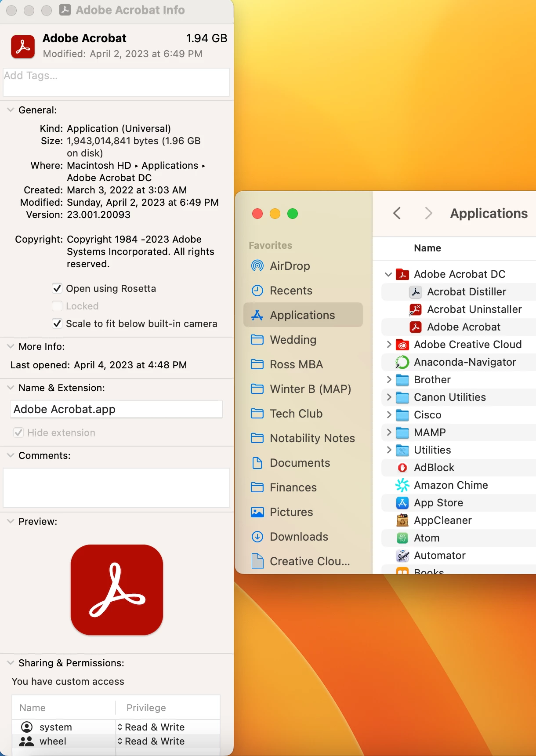Open Tech Club in the sidebar
This screenshot has height=756, width=536.
[303, 414]
